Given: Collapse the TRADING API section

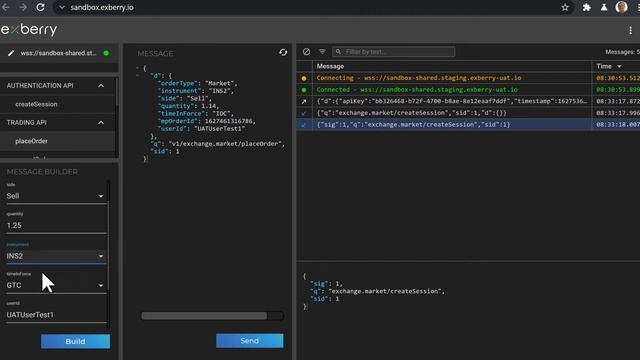Looking at the screenshot, I should [101, 122].
